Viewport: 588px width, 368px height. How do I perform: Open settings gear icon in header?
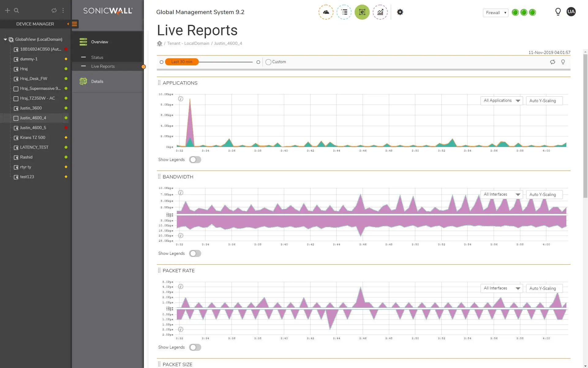pyautogui.click(x=400, y=12)
